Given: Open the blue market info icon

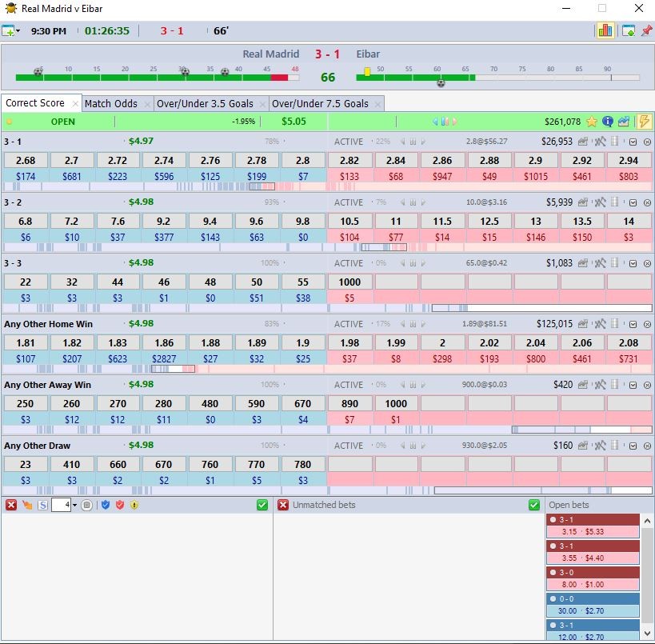Looking at the screenshot, I should pos(607,122).
